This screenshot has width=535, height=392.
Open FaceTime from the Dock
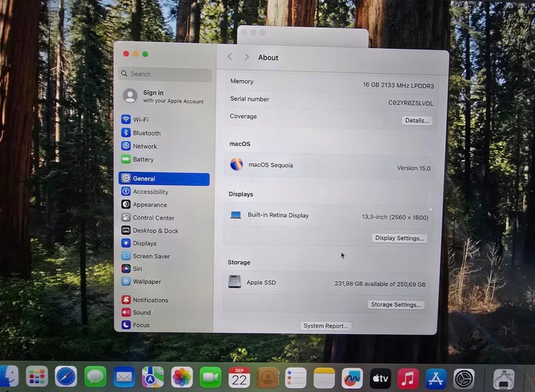211,378
